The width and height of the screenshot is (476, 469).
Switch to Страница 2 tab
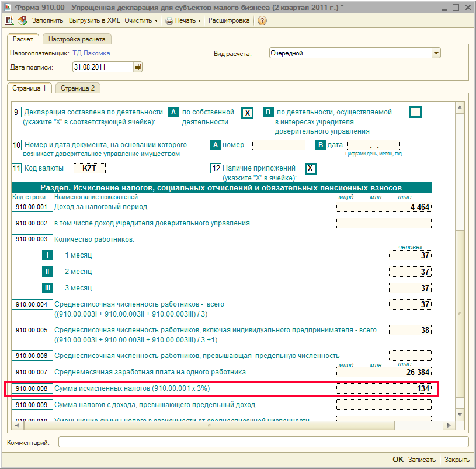78,88
